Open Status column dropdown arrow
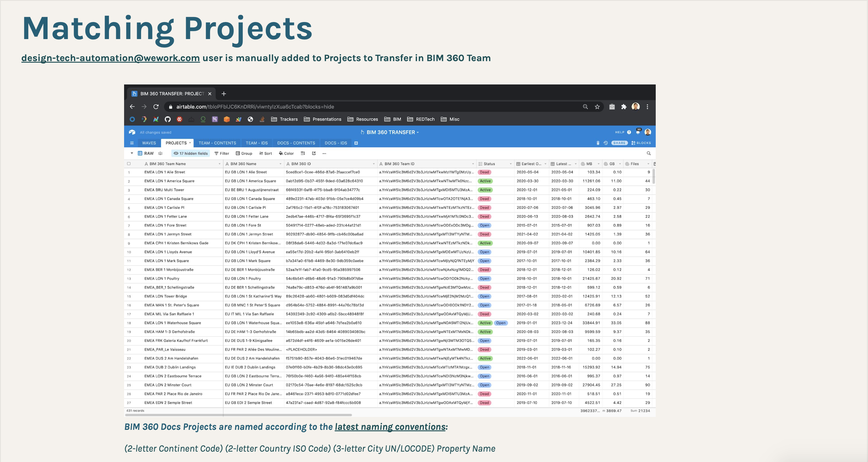The width and height of the screenshot is (868, 462). [511, 164]
